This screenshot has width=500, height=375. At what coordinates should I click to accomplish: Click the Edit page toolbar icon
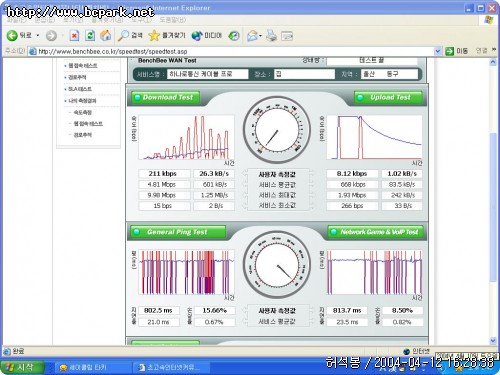(x=287, y=36)
